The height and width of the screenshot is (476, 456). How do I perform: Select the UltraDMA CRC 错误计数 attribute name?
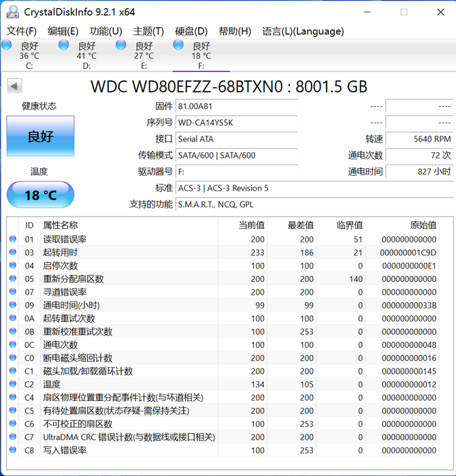129,437
